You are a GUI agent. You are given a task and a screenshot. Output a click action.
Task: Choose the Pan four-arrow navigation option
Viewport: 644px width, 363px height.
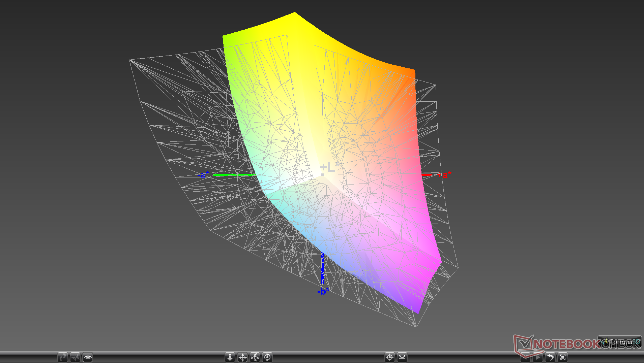pos(242,357)
